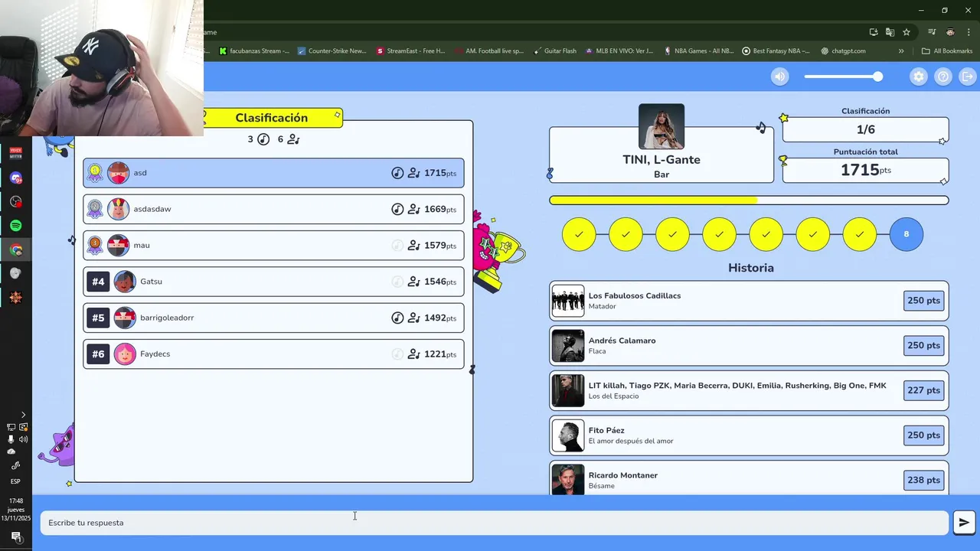Click the Historia section heading
980x551 pixels.
click(x=751, y=268)
